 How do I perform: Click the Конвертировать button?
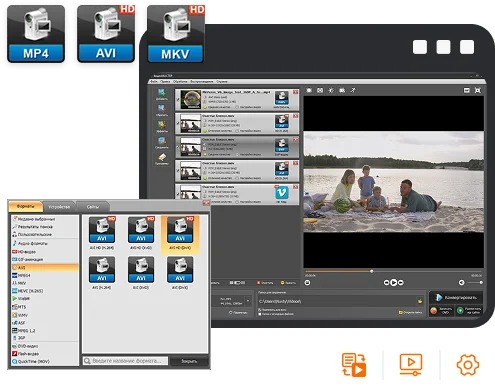456,297
